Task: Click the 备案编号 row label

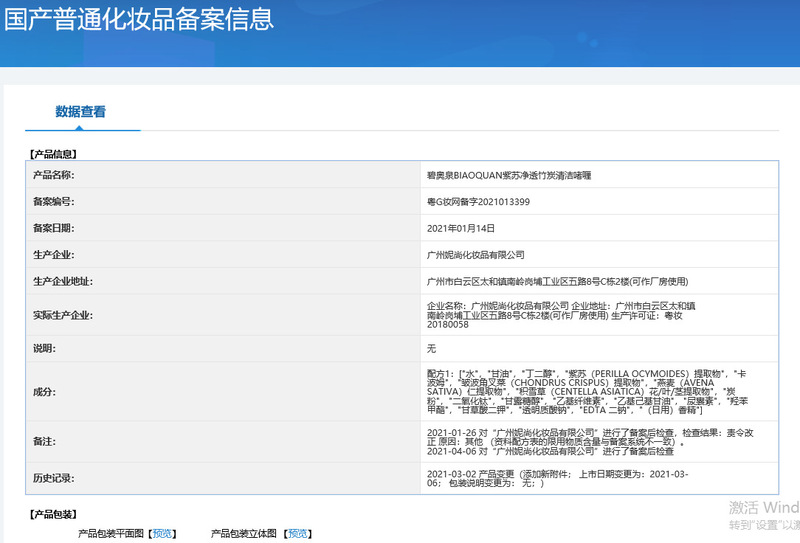Action: point(54,202)
